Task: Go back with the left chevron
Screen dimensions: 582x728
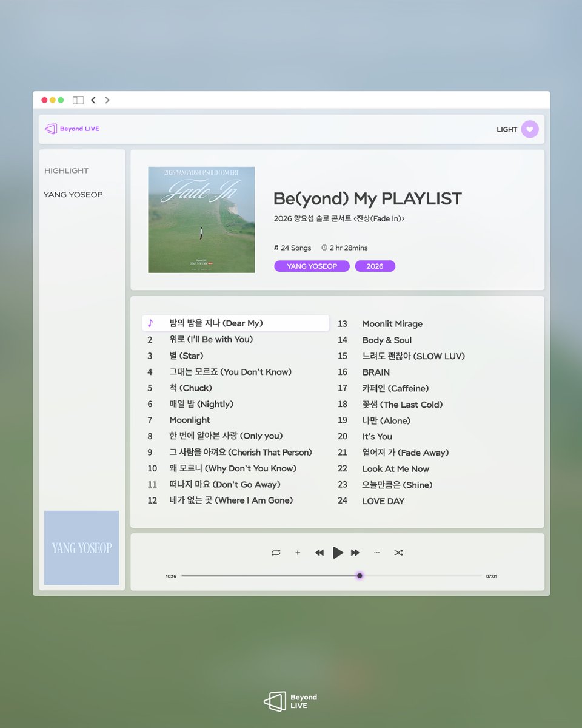Action: click(x=93, y=100)
